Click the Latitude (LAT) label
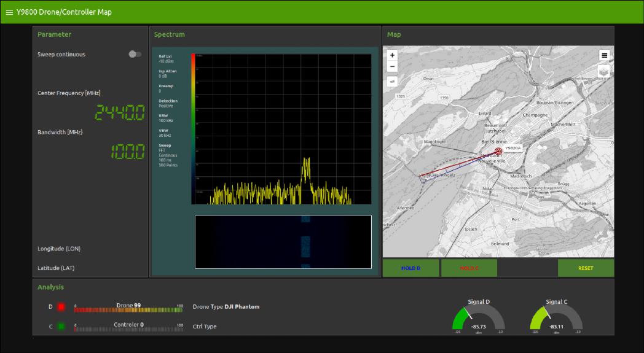This screenshot has height=353, width=644. coord(56,268)
